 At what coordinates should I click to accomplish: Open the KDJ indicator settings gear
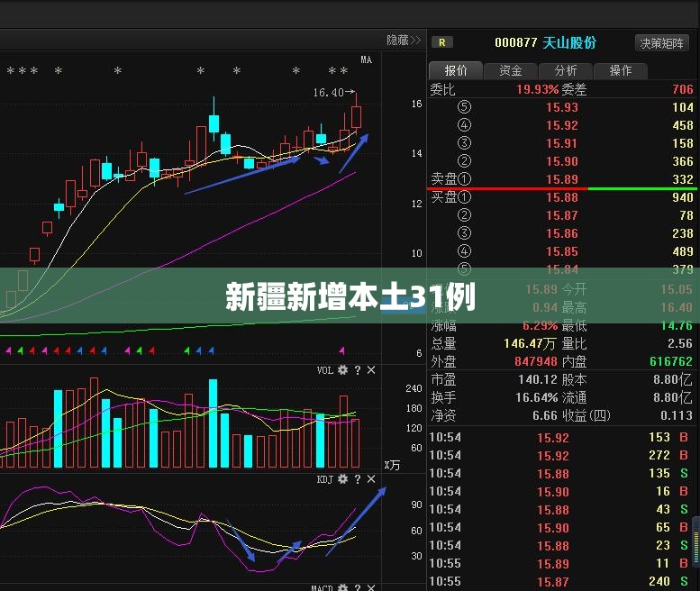(x=342, y=479)
